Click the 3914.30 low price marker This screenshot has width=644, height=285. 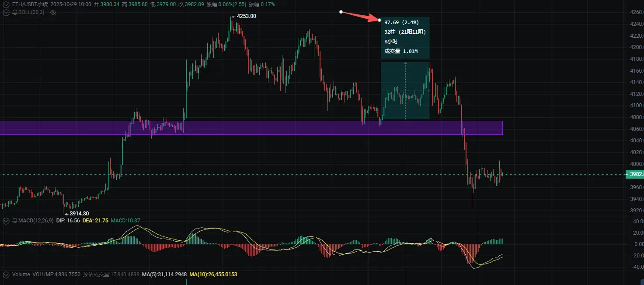click(77, 214)
